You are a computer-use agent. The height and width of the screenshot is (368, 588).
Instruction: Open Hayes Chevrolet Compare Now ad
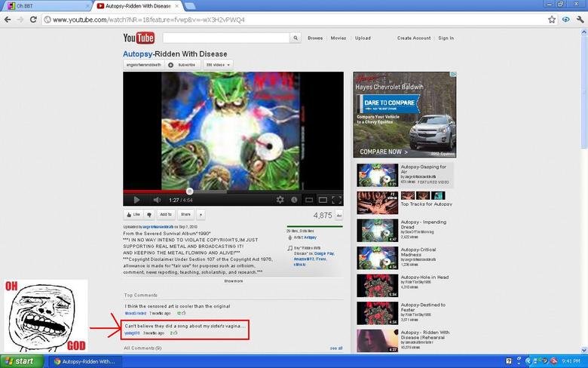[x=405, y=115]
